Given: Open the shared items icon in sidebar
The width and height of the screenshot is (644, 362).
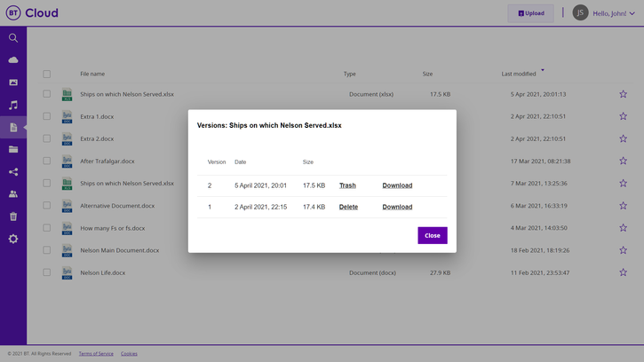Looking at the screenshot, I should (13, 172).
